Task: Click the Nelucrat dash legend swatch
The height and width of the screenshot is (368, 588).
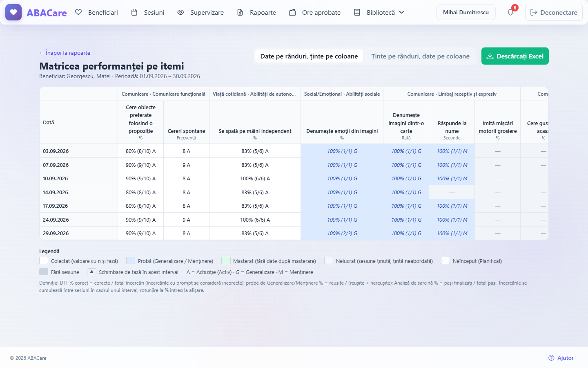Action: tap(329, 261)
